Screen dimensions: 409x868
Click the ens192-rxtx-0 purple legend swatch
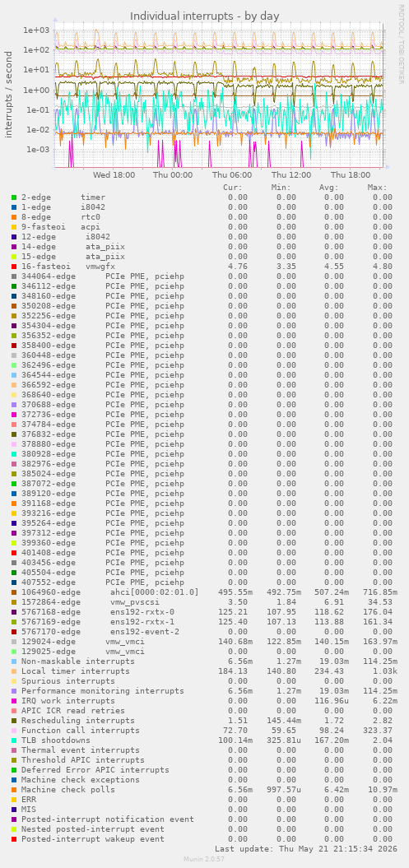[x=14, y=611]
